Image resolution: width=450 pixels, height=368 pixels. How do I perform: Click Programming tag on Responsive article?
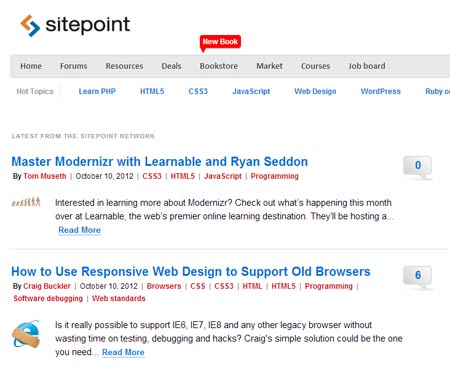329,286
